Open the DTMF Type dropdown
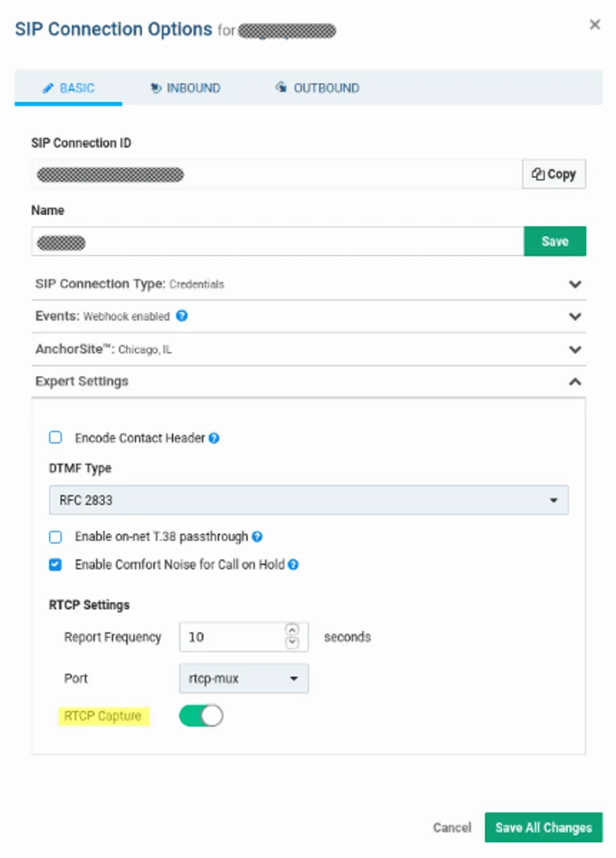This screenshot has width=616, height=858. (309, 500)
